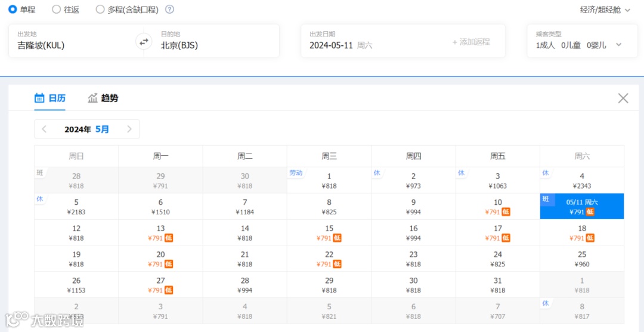Select May 10 low price ¥791
The height and width of the screenshot is (332, 644).
(498, 207)
